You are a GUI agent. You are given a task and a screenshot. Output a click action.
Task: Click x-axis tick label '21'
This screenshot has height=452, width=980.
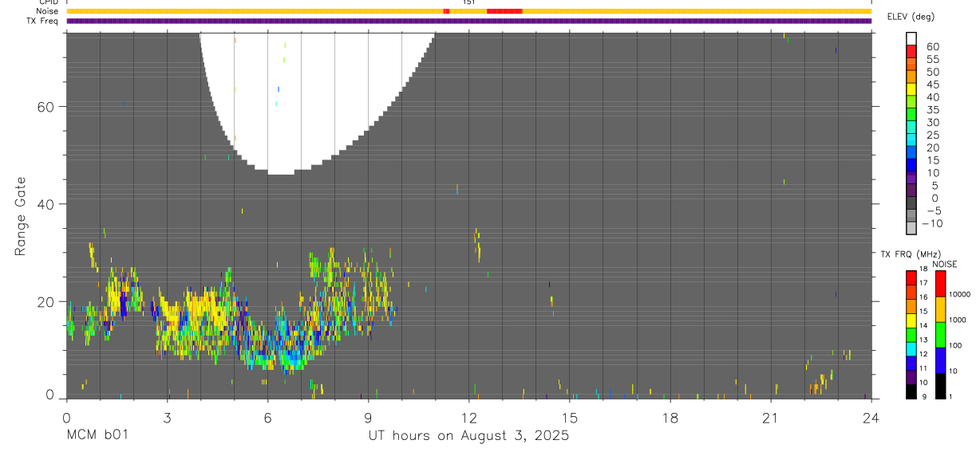click(x=771, y=418)
